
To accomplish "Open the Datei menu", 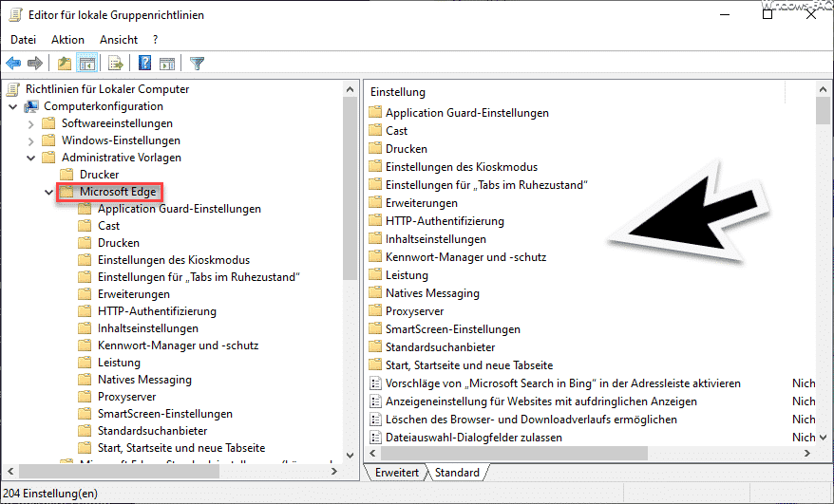I will pos(24,40).
